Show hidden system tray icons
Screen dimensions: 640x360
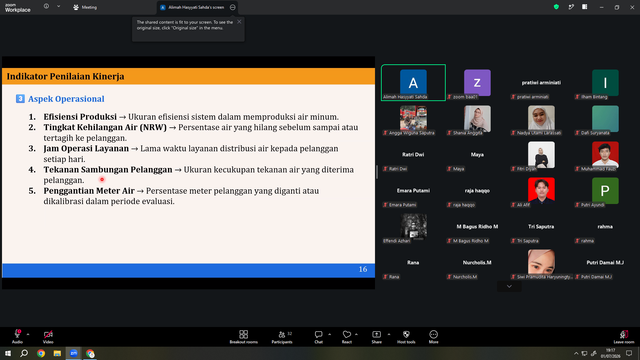point(576,353)
